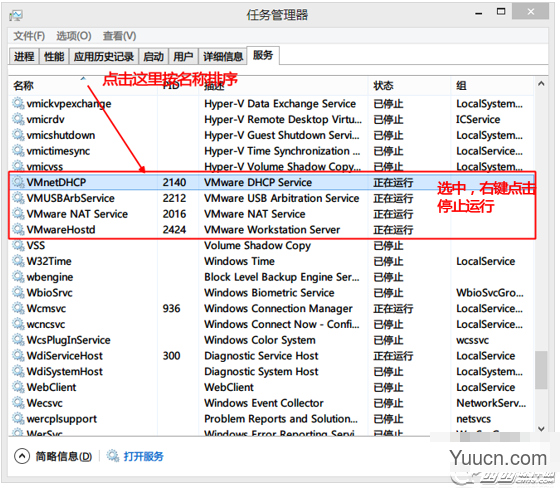Select the VMware NAT Service row

[272, 214]
